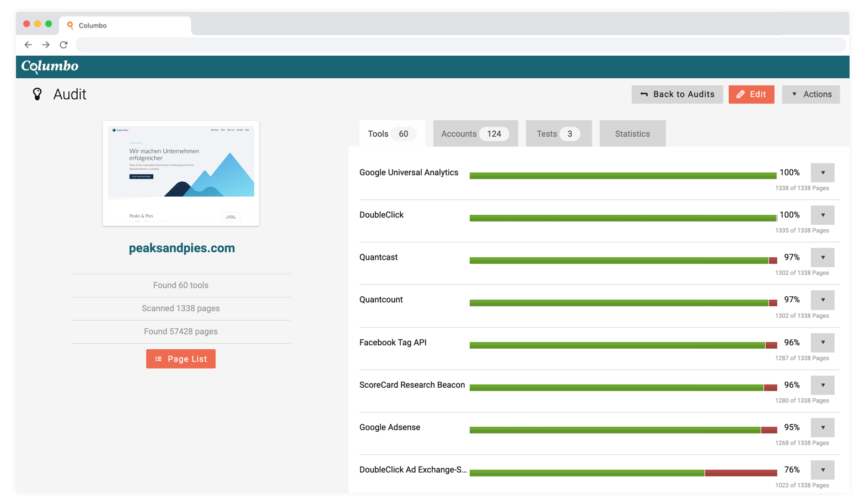Open the peaksandpies.com link
This screenshot has width=865, height=504.
click(182, 248)
